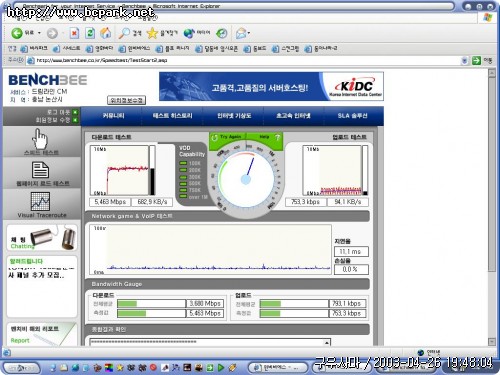500x375 pixels.
Task: Click the download measured-value bandwidth bar
Action: [151, 313]
